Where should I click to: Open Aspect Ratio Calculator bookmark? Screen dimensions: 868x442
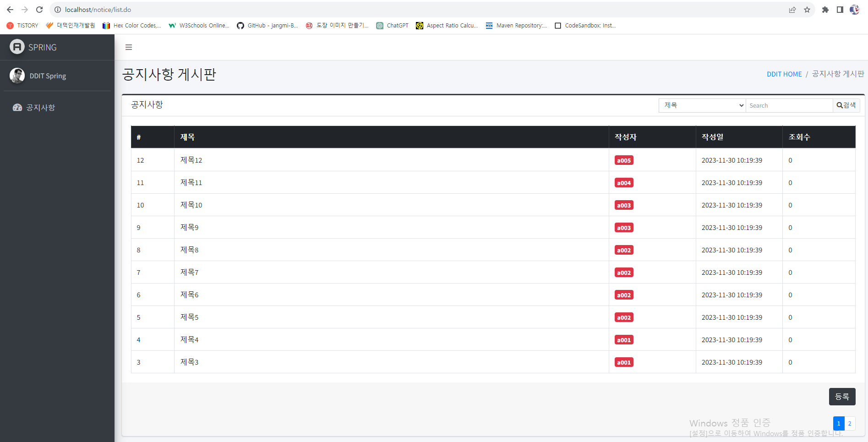[x=447, y=26]
